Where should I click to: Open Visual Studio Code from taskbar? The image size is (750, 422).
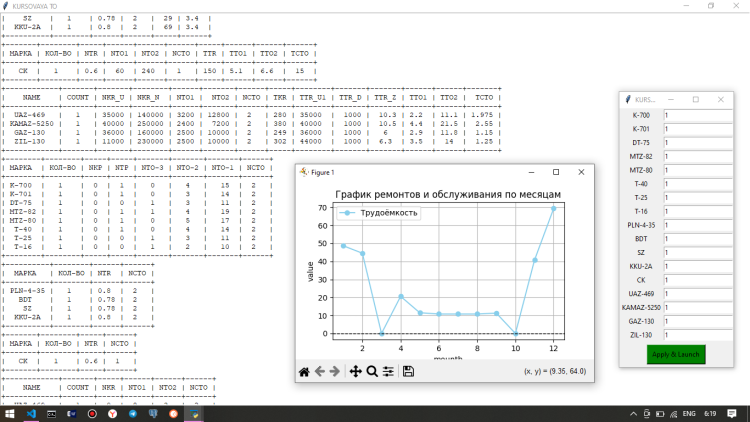click(32, 412)
